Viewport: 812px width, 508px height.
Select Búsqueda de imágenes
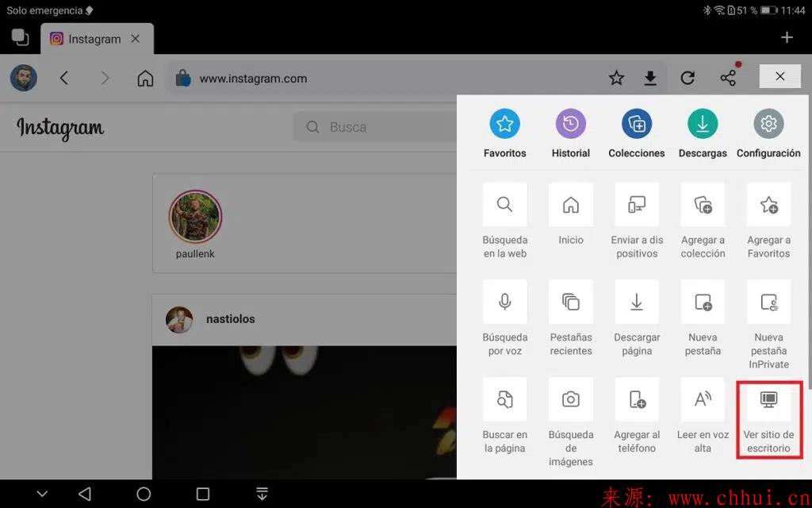[x=571, y=422]
